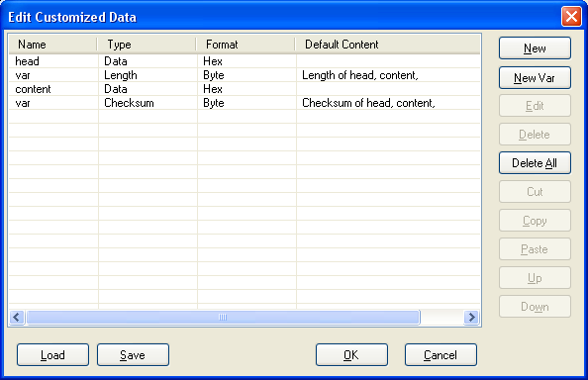Select 'var' name in Checksum row
The height and width of the screenshot is (380, 588).
click(23, 103)
